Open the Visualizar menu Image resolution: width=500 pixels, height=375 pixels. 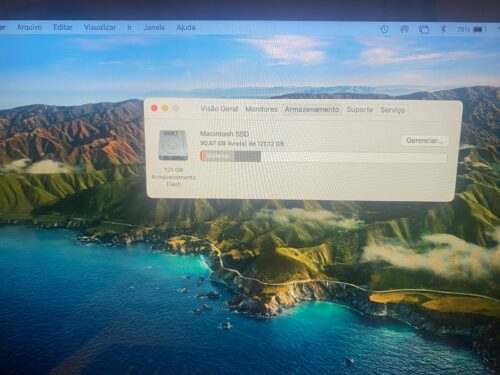(100, 27)
